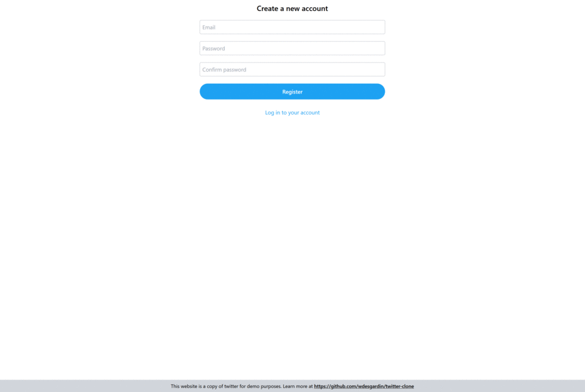Hit the blue Register button
The width and height of the screenshot is (585, 392).
click(292, 92)
